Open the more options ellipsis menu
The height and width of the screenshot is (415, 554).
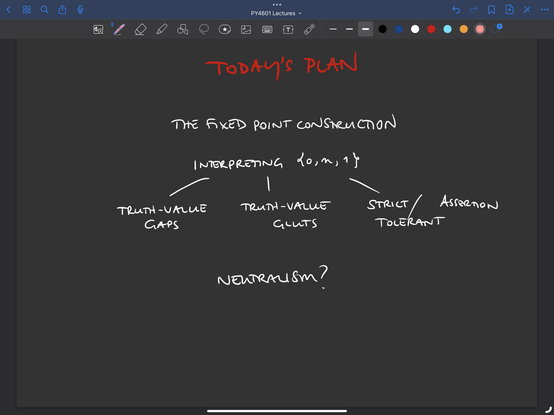[545, 10]
